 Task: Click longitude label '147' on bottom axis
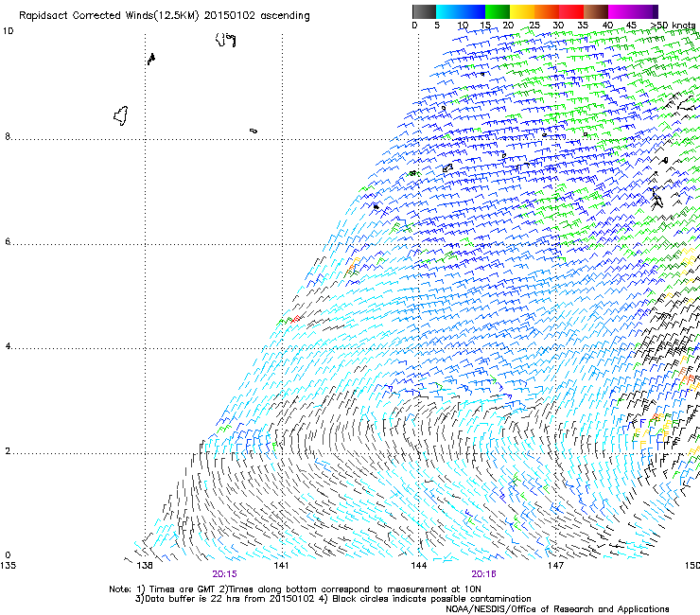click(x=555, y=566)
